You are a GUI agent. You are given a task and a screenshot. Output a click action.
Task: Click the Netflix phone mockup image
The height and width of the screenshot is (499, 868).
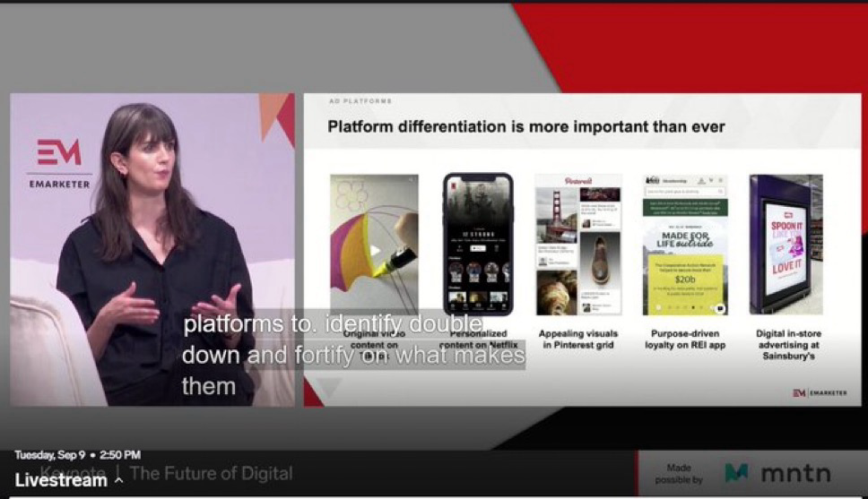(x=478, y=244)
